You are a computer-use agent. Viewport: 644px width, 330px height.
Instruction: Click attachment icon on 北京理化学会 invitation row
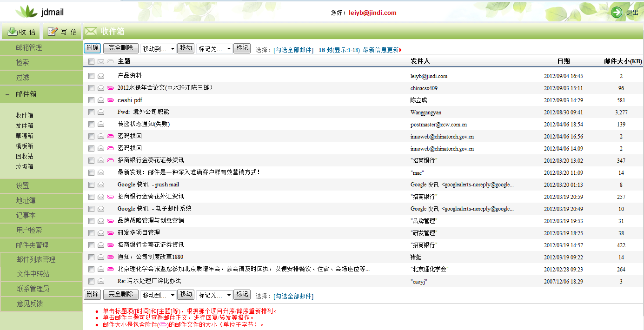point(110,269)
